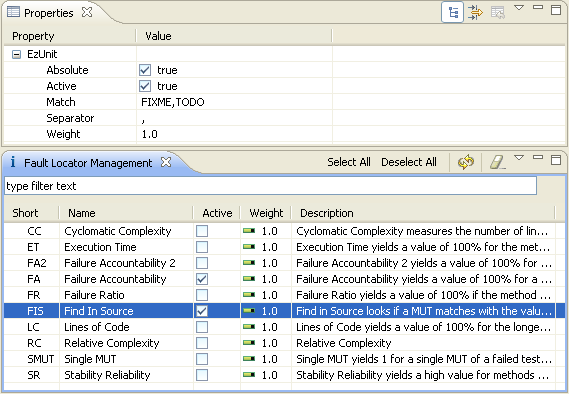Open the Properties view menu dropdown arrow
The height and width of the screenshot is (394, 569).
click(x=519, y=8)
